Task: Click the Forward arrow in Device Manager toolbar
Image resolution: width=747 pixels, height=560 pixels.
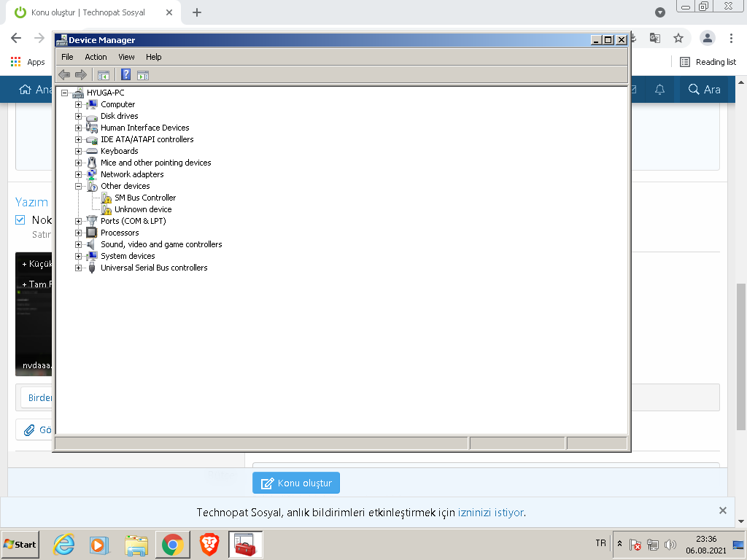Action: pos(81,75)
